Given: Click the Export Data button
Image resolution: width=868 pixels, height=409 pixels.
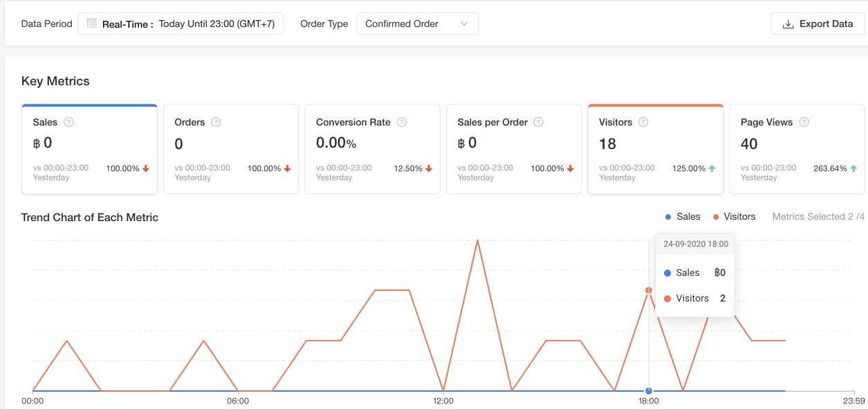Looking at the screenshot, I should point(818,23).
